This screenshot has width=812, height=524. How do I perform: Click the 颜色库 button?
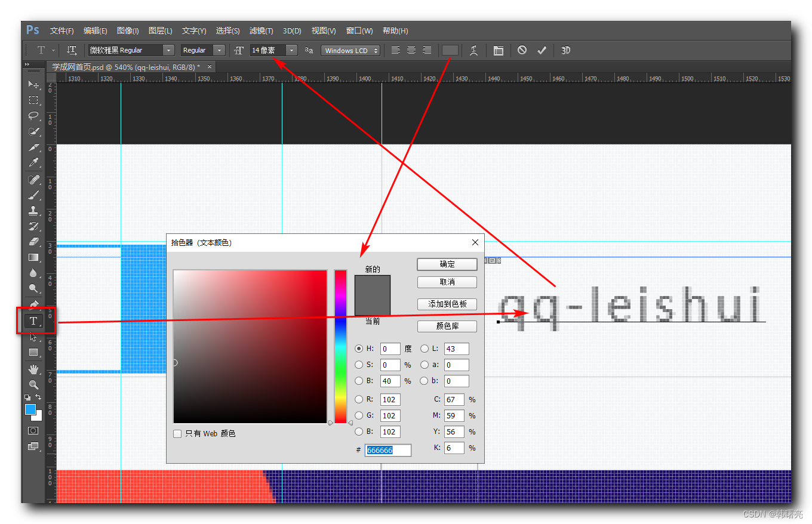[x=447, y=326]
